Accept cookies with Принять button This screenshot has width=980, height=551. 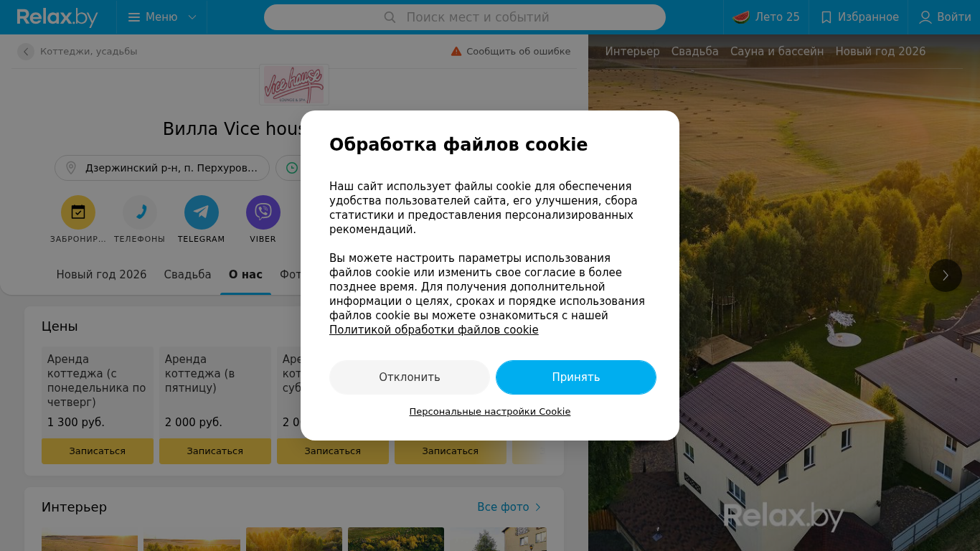pos(576,377)
